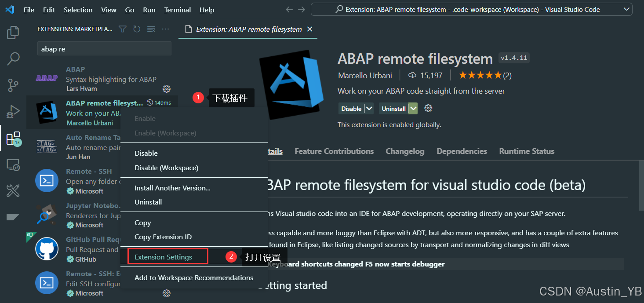This screenshot has width=644, height=303.
Task: Switch to the Runtime Status tab
Action: pyautogui.click(x=527, y=151)
